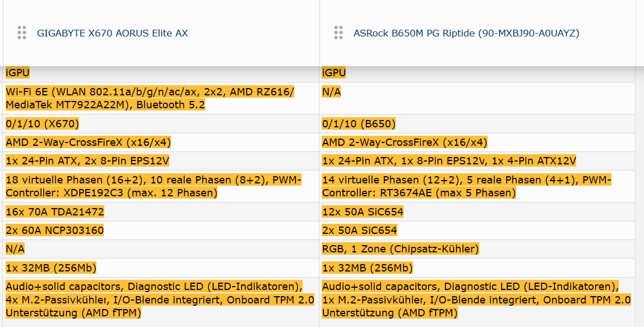Select the N/A lighting cell for GIGABYTE
The width and height of the screenshot is (644, 327).
point(15,249)
